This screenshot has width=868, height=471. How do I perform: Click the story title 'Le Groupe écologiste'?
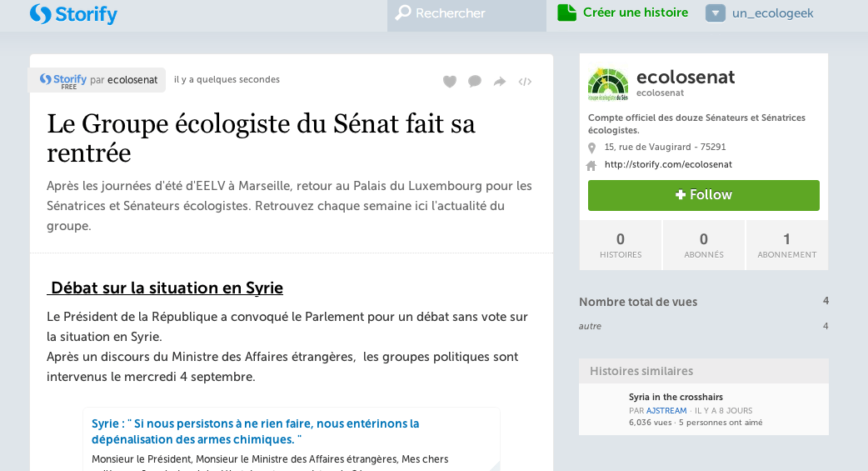(261, 138)
